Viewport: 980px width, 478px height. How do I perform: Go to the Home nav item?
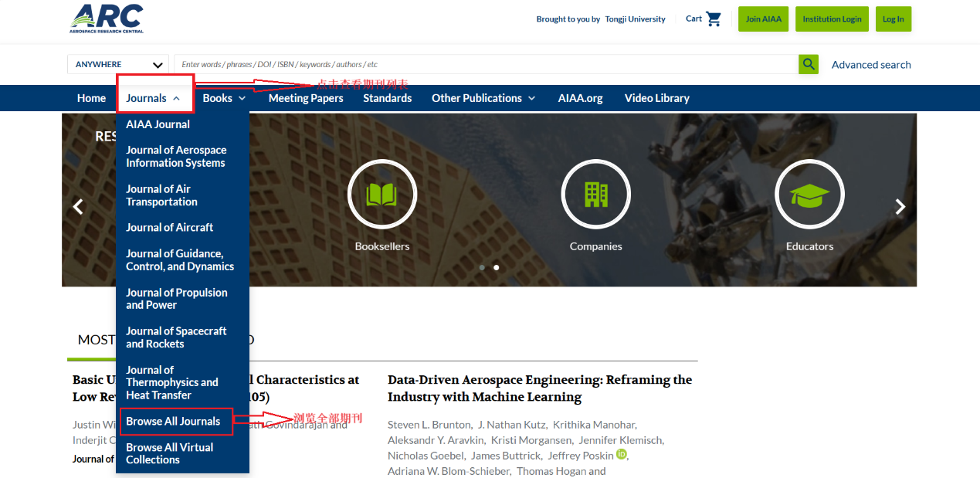click(x=91, y=98)
